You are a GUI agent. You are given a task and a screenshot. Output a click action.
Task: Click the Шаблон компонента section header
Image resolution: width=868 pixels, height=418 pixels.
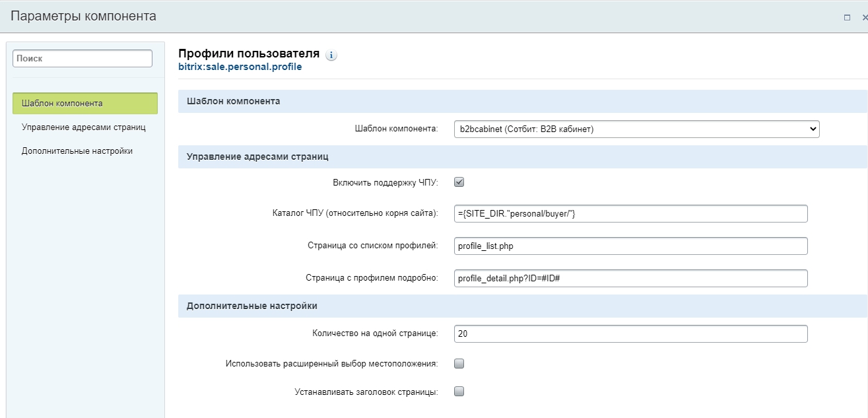522,101
